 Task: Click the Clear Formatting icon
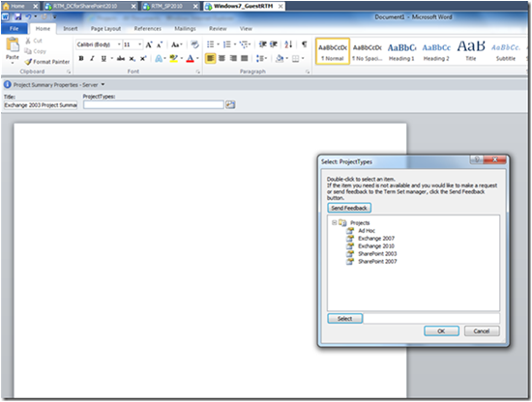(194, 44)
